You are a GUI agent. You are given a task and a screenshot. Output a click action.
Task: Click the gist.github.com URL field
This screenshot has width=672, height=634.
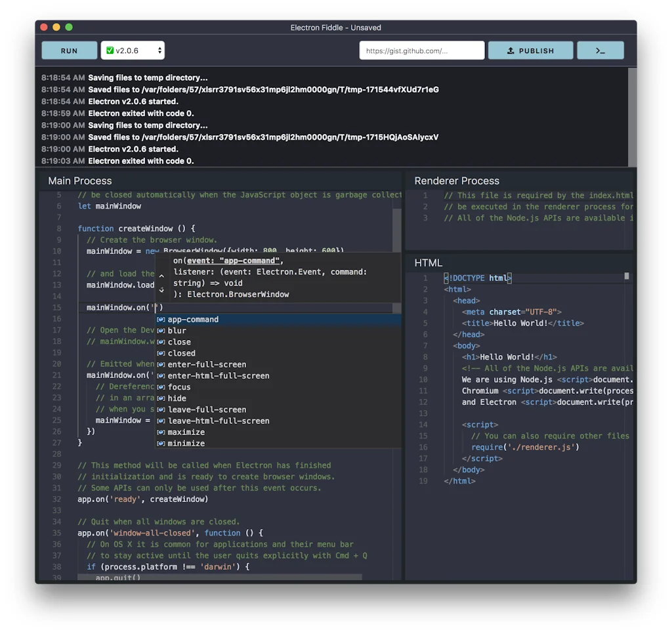[421, 50]
